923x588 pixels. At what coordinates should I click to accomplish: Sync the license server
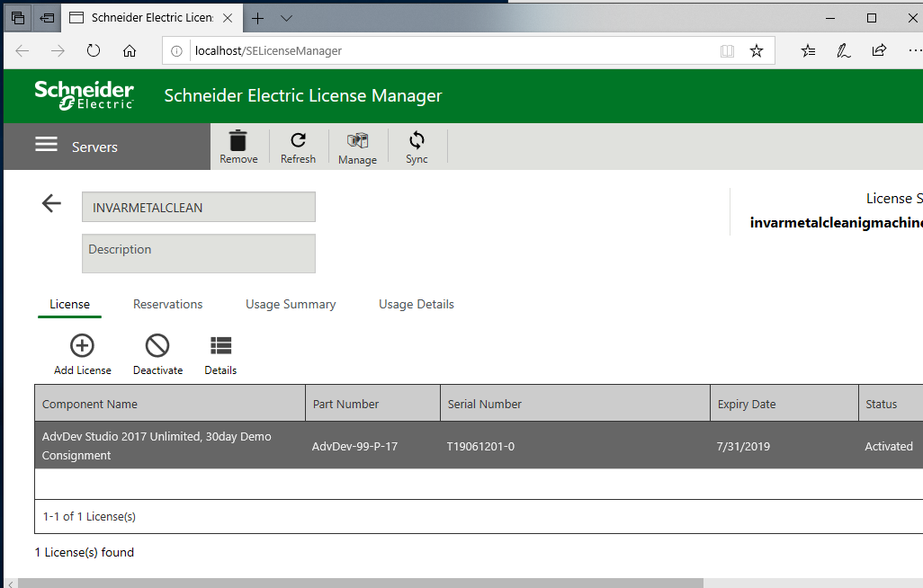coord(417,147)
